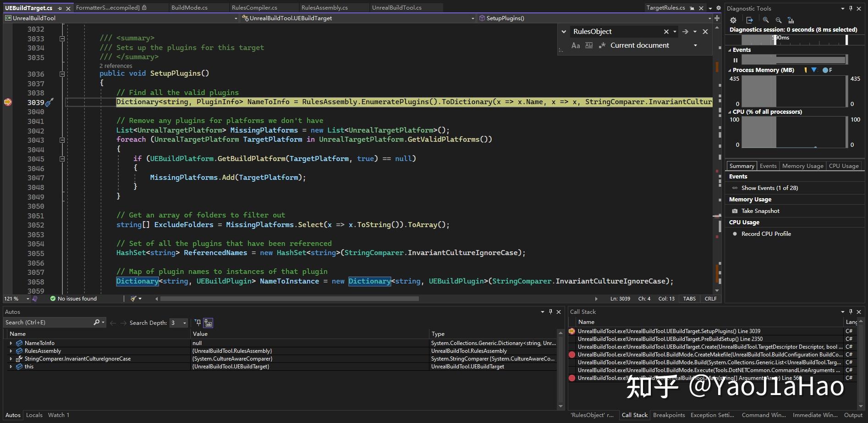Image resolution: width=868 pixels, height=423 pixels.
Task: Toggle Match Whole Word search option
Action: click(589, 45)
